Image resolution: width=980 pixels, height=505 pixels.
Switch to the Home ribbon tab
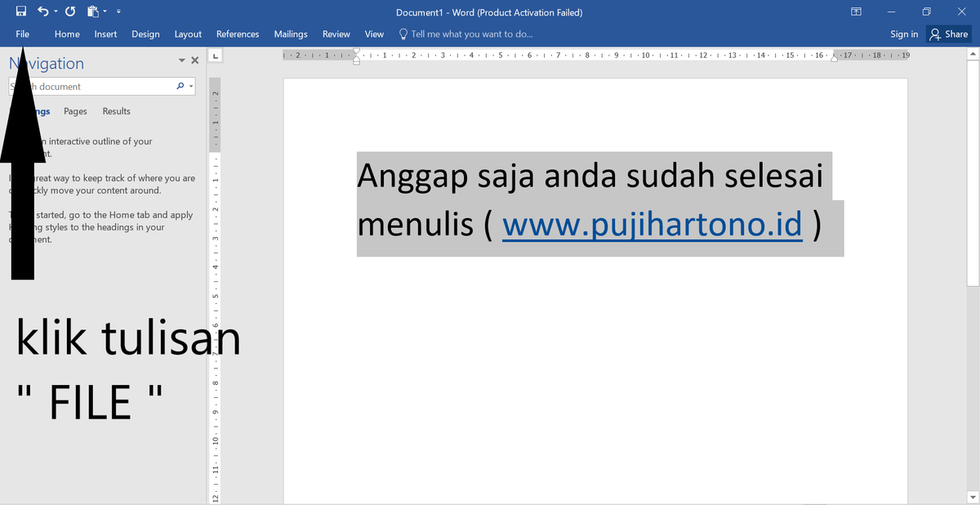[67, 34]
